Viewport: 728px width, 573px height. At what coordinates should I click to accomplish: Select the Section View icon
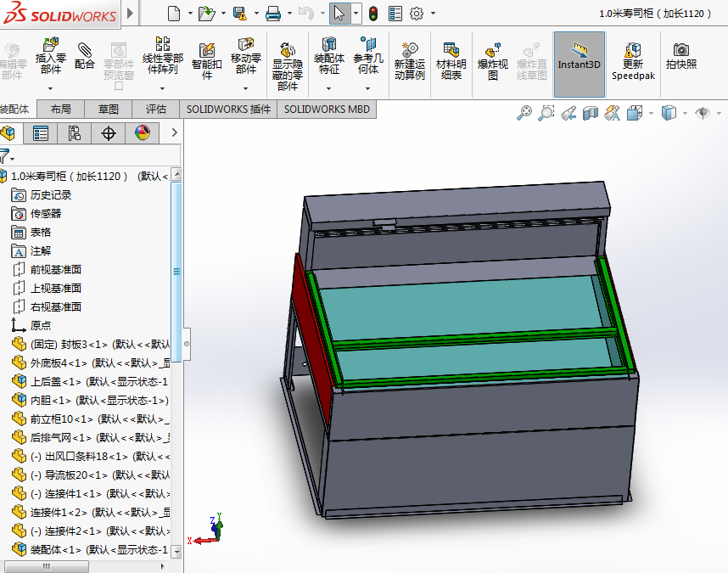coord(590,113)
